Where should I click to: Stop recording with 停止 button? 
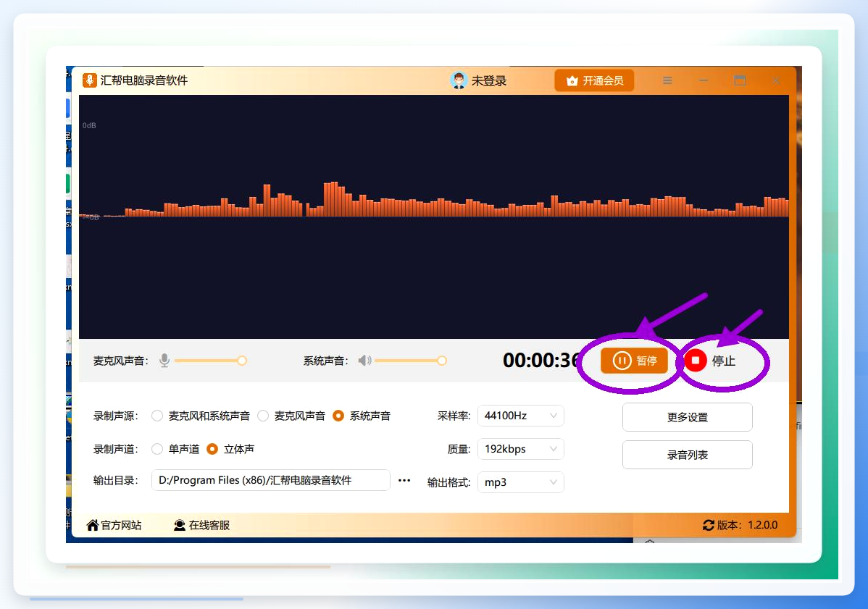tap(710, 361)
